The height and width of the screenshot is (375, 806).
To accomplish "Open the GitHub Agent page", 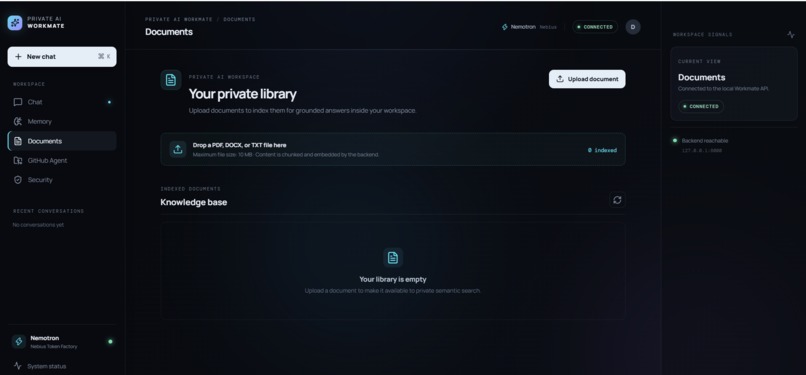I will pos(62,161).
